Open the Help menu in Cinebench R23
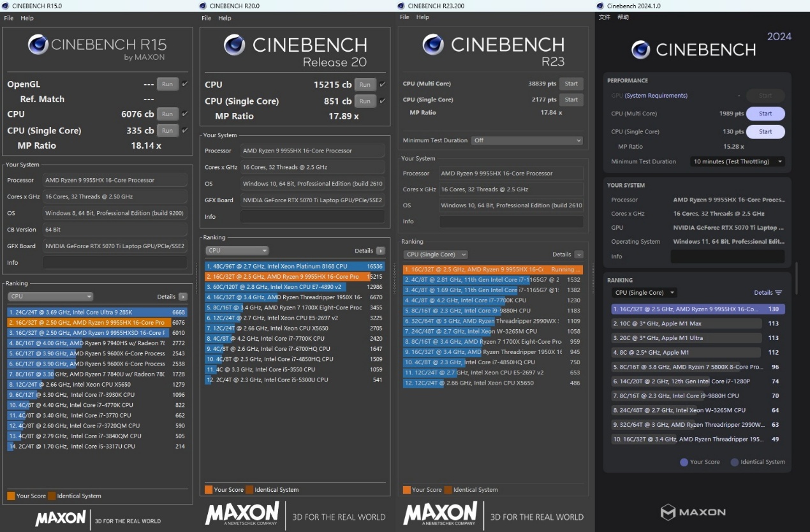Image resolution: width=810 pixels, height=532 pixels. (423, 17)
